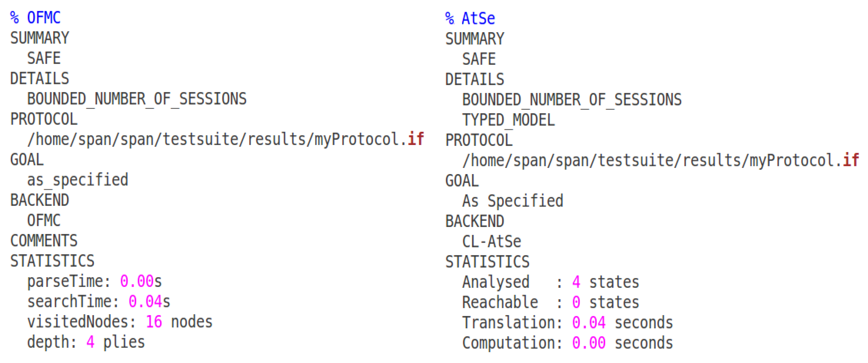Click SAFE under the OFMC summary
The image size is (868, 363).
[x=44, y=58]
